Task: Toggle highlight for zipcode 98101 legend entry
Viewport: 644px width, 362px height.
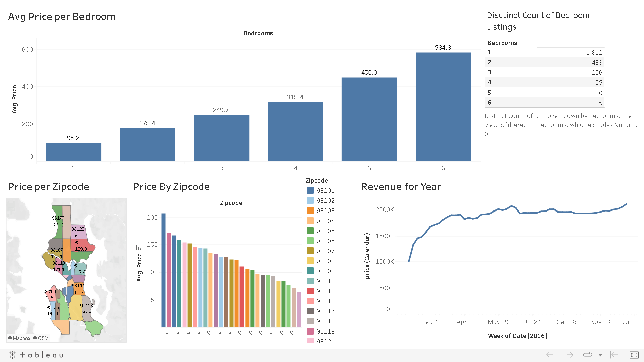Action: pyautogui.click(x=325, y=190)
